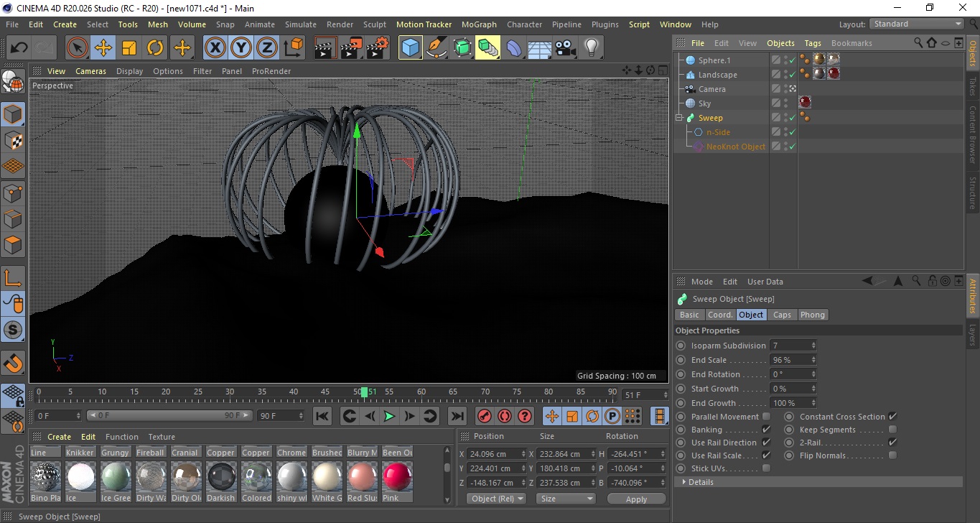Select the Rotate tool

coord(155,48)
